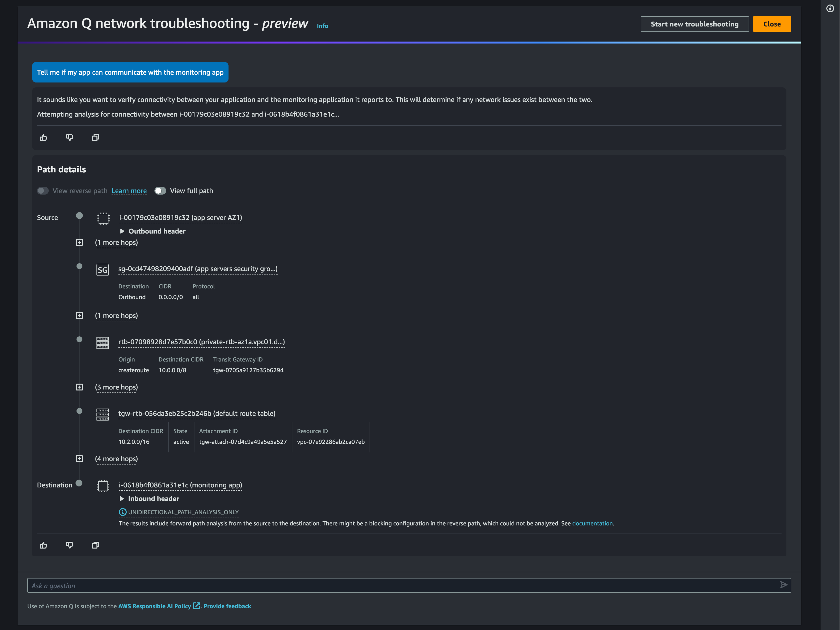Click the send arrow icon
This screenshot has width=840, height=630.
click(783, 585)
